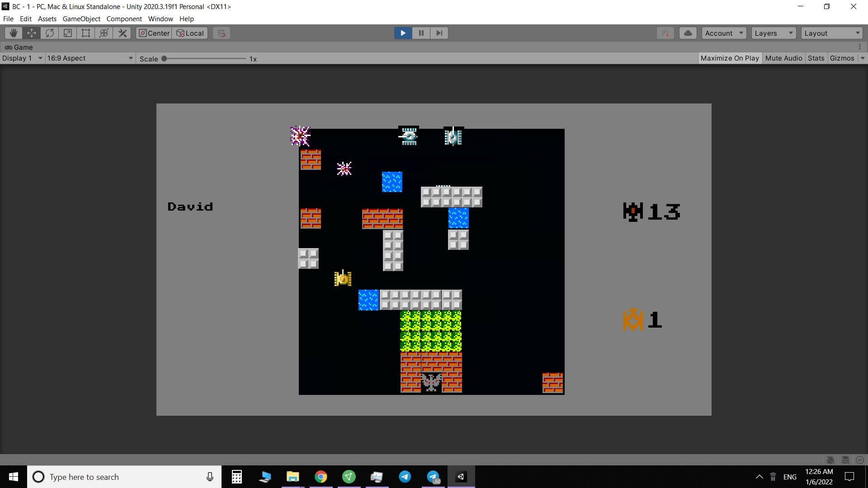
Task: Pause the game
Action: 421,33
